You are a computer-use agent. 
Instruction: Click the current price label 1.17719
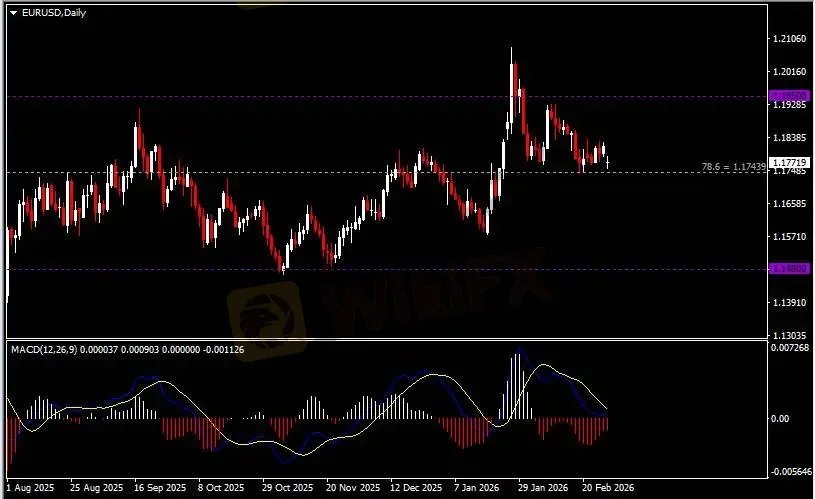789,163
